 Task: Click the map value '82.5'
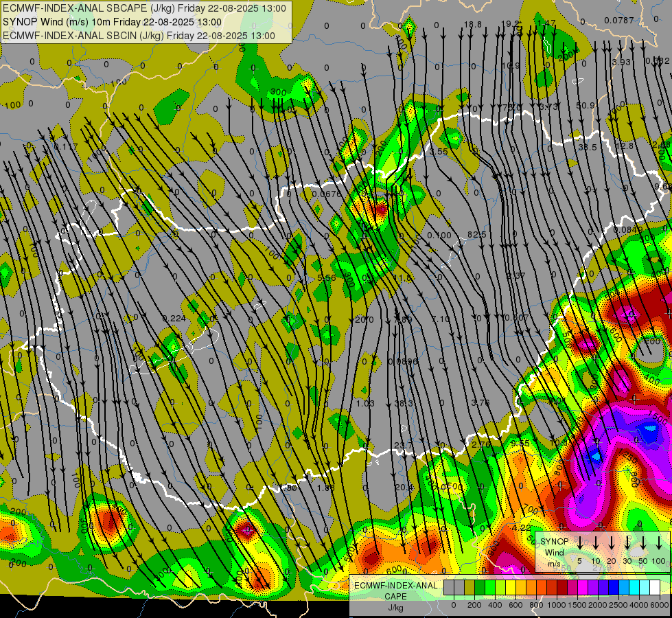(476, 235)
